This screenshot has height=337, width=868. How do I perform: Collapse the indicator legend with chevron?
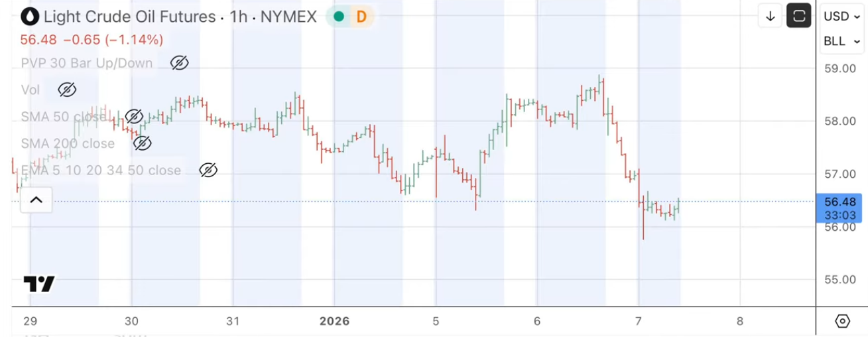(x=36, y=200)
